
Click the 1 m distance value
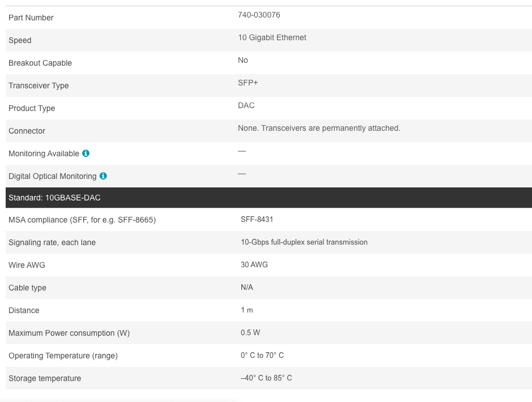(246, 310)
